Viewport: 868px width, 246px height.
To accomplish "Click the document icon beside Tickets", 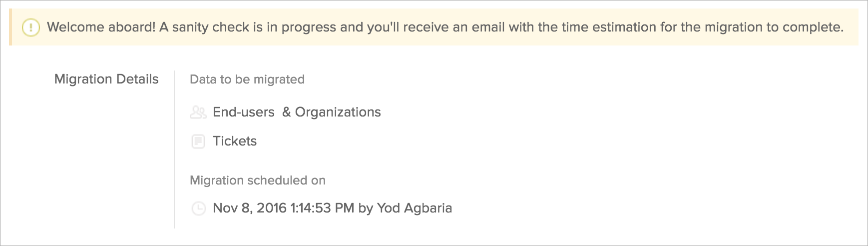I will 198,141.
